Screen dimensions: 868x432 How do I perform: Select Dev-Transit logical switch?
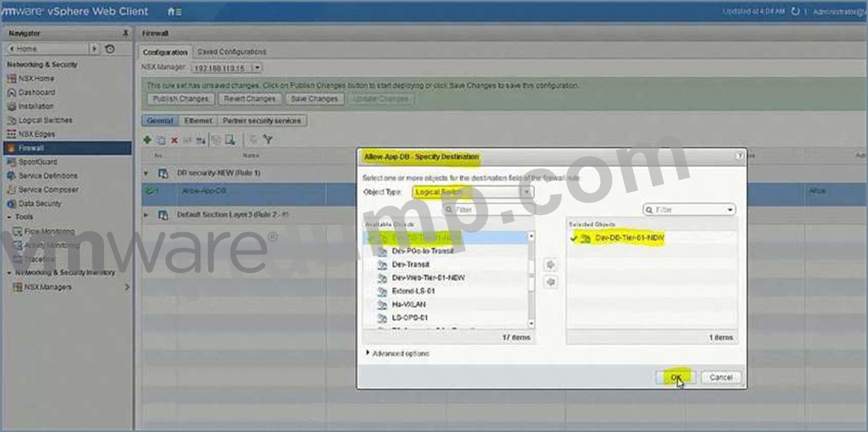[x=410, y=264]
